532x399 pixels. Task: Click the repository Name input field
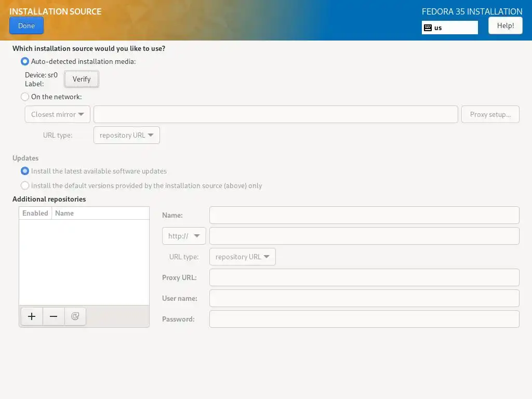point(364,215)
